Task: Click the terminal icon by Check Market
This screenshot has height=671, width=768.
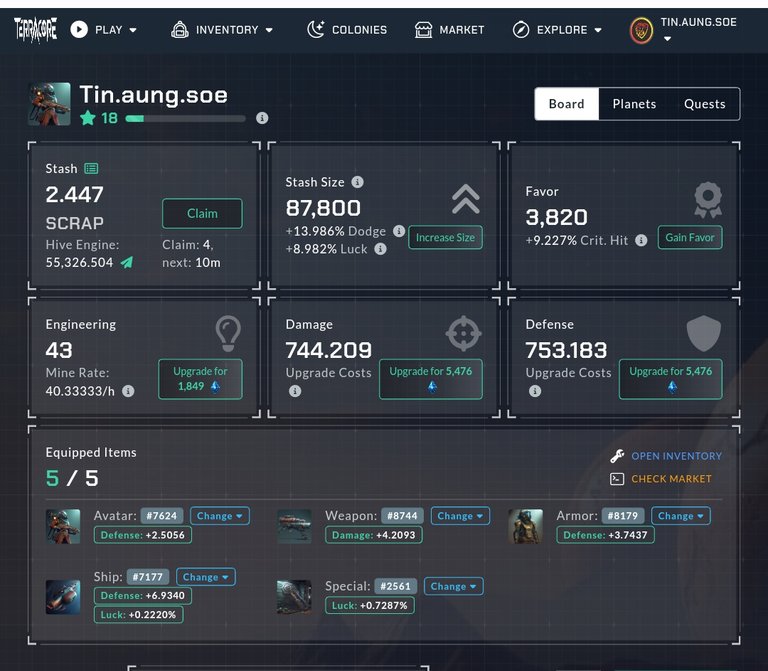Action: [617, 479]
